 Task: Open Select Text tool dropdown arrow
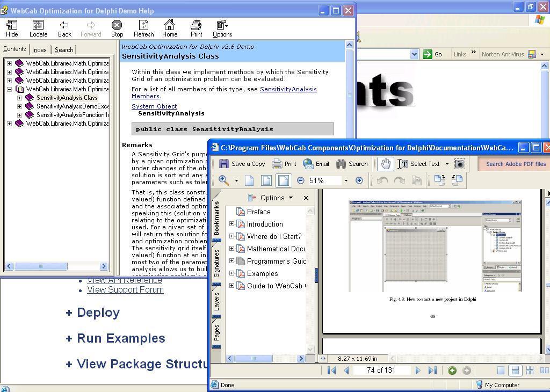(x=447, y=164)
